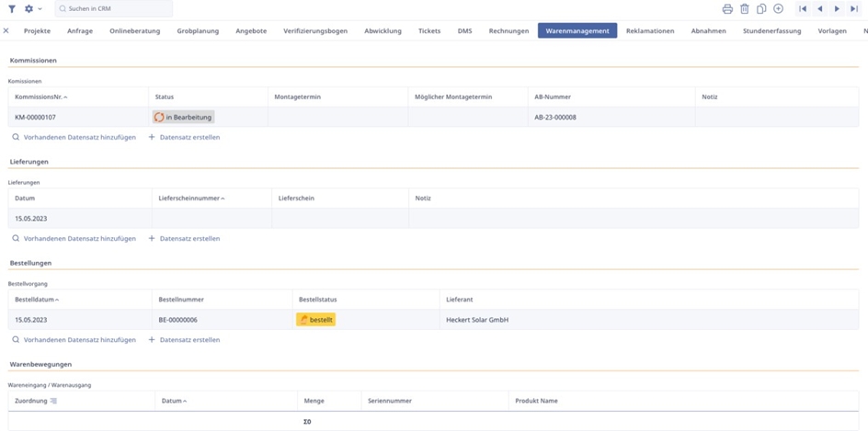Click the Zuordnung grouping icon
Screen dimensions: 868x431
point(53,401)
